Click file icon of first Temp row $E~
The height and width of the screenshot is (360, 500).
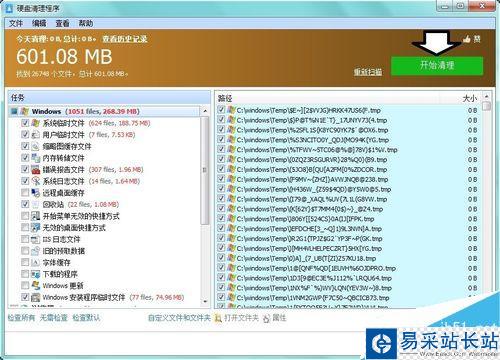[231, 110]
